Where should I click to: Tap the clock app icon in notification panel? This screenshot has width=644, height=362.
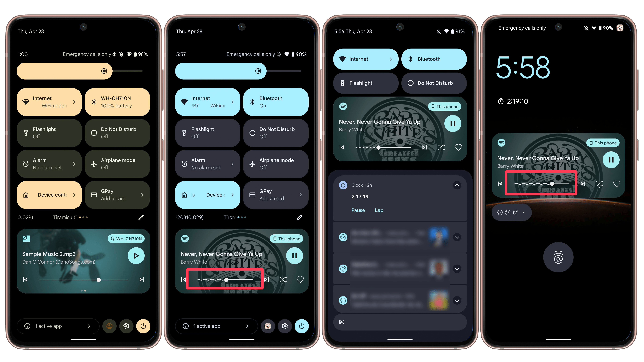(343, 185)
